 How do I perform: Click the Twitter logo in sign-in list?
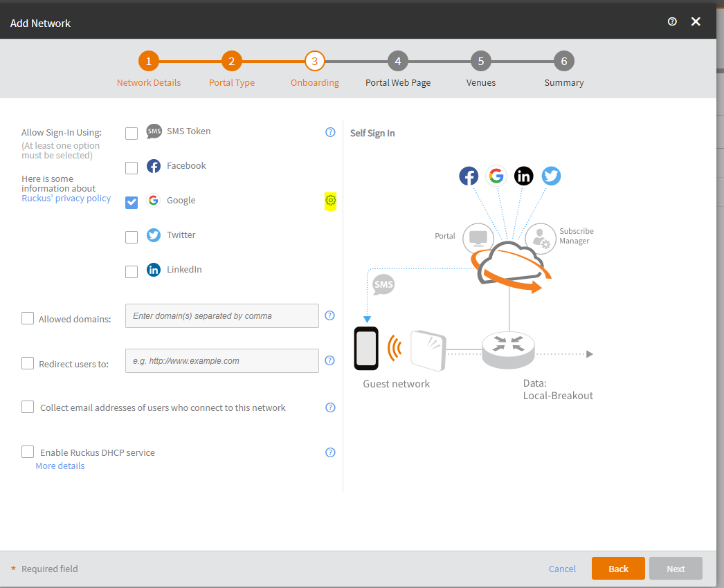click(153, 235)
